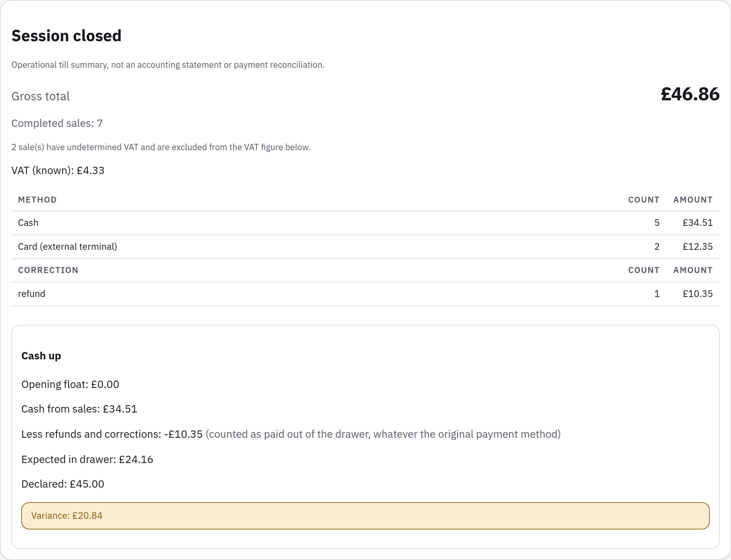
Task: Click the card amount £12.35 cell
Action: (698, 247)
